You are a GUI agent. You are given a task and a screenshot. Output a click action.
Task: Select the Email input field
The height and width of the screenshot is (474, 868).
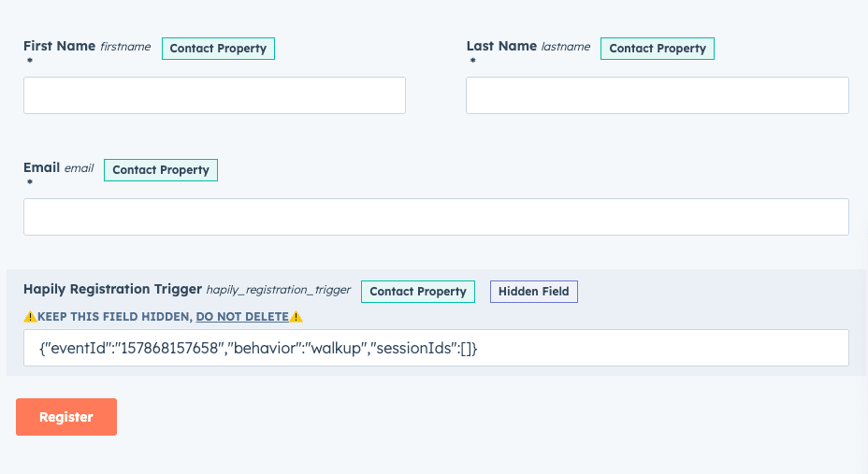[x=436, y=217]
